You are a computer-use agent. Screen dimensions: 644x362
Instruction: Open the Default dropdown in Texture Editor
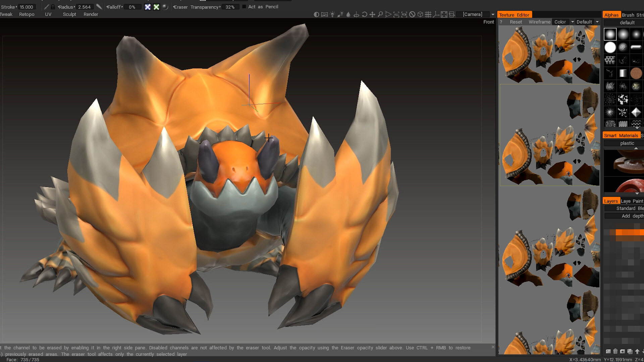597,22
